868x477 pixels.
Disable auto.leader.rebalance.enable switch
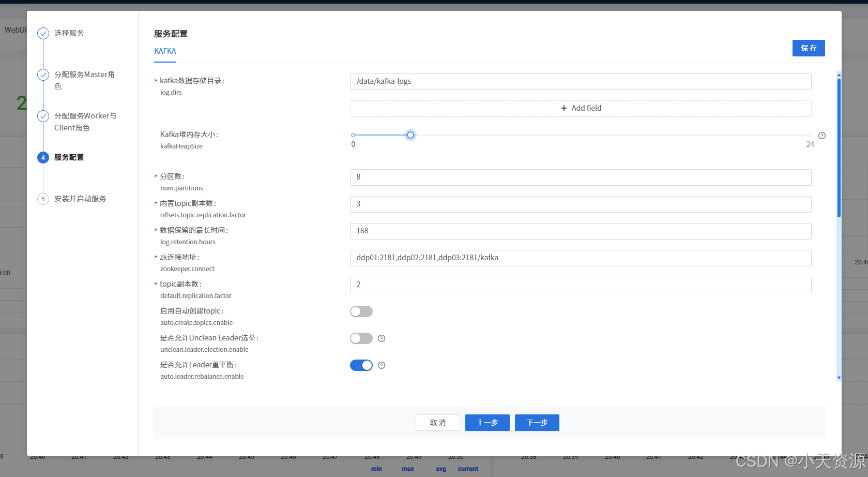[361, 365]
